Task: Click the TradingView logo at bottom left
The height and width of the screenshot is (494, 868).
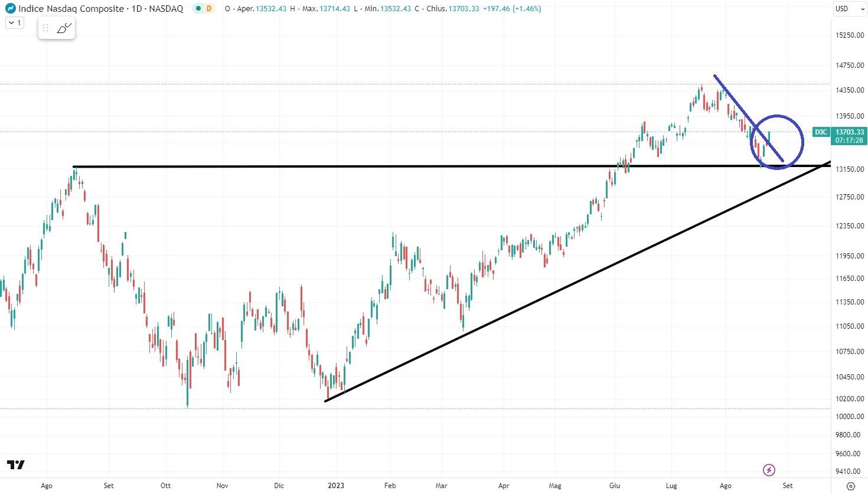Action: tap(16, 464)
